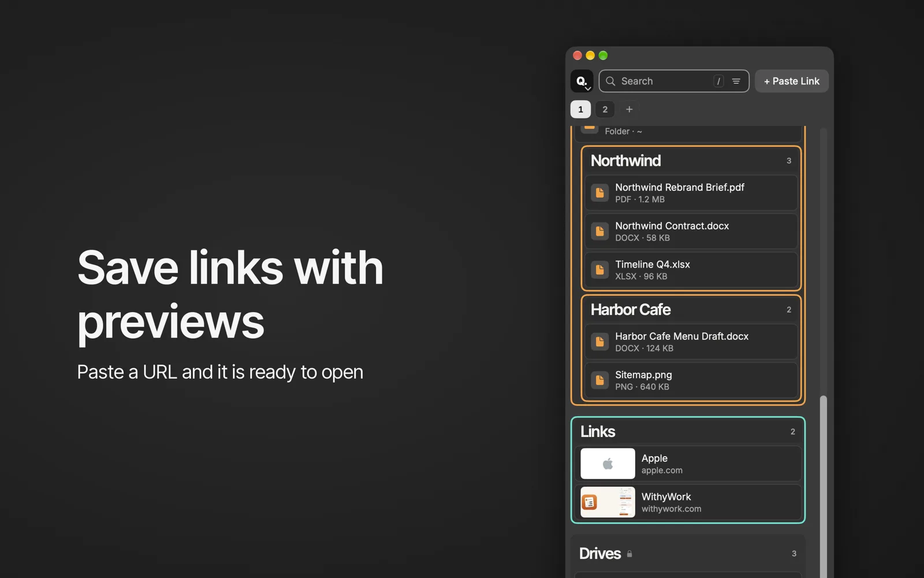The height and width of the screenshot is (578, 924).
Task: Open the filter options icon in search bar
Action: (736, 81)
